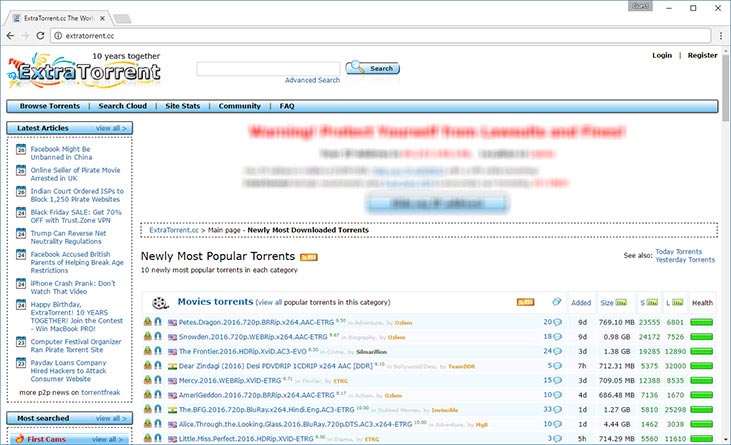The height and width of the screenshot is (445, 731).
Task: Open the Chrome three-dot menu
Action: coord(721,36)
